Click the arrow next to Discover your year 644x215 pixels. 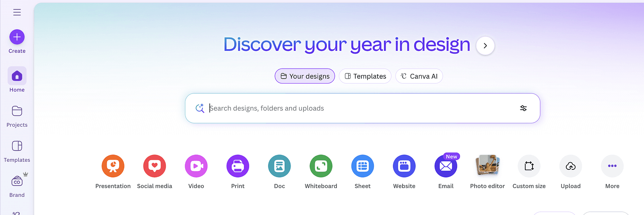[485, 46]
